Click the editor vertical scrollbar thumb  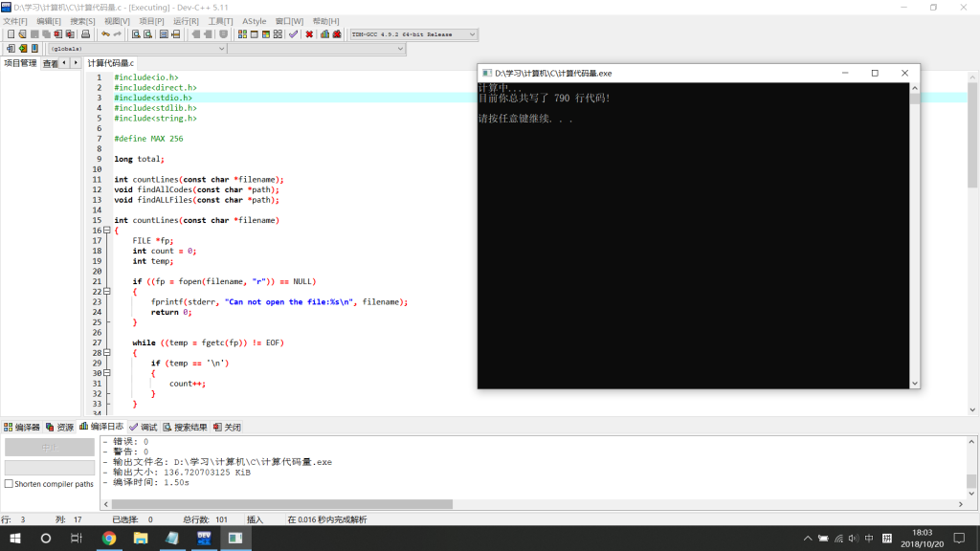[x=972, y=136]
